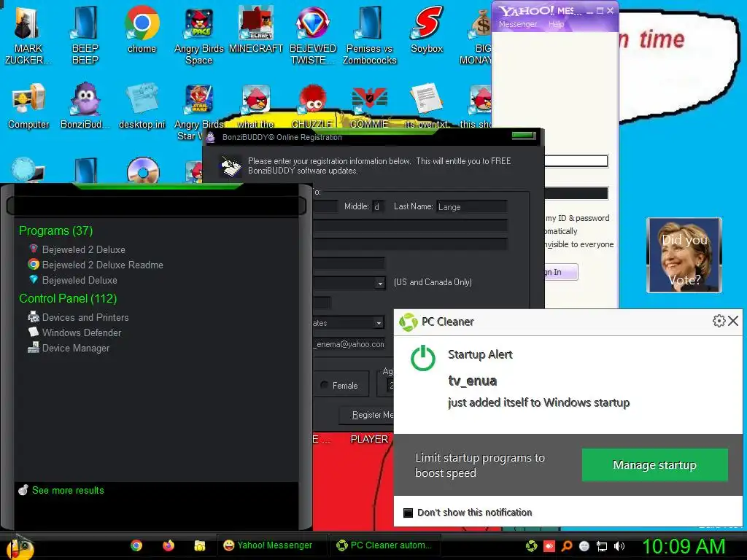Click the Middle initial field
This screenshot has width=747, height=560.
377,206
